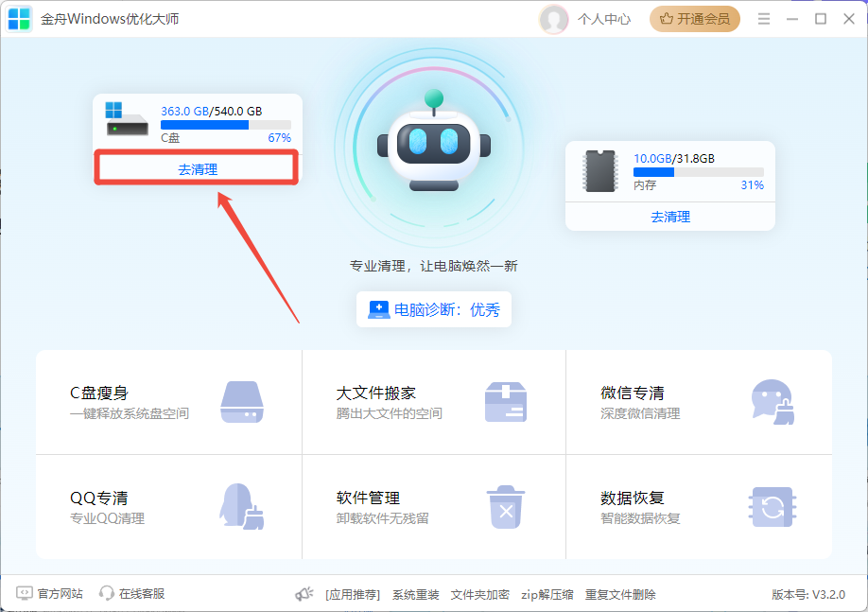Open the zip解压缩 recommended app link
This screenshot has height=612, width=868.
pyautogui.click(x=547, y=595)
